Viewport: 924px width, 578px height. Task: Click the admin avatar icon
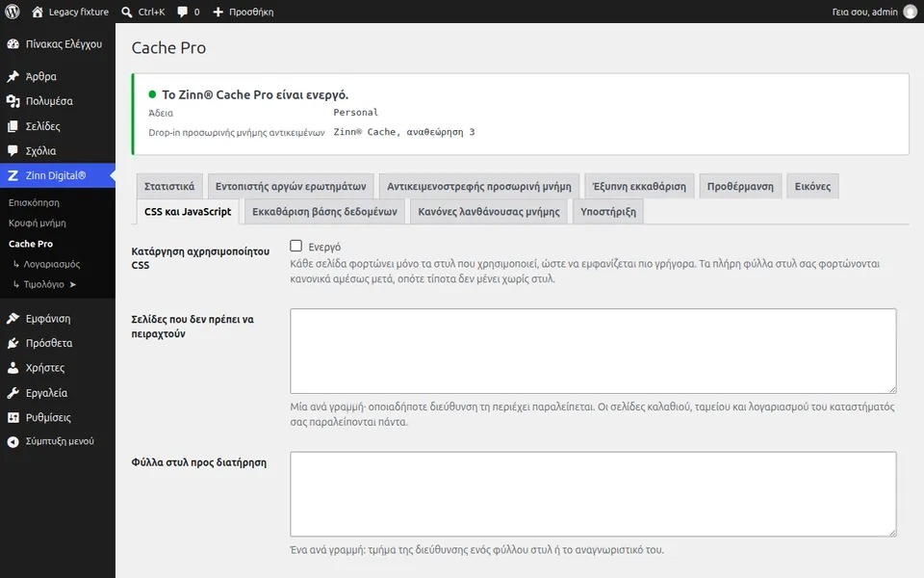pyautogui.click(x=911, y=12)
